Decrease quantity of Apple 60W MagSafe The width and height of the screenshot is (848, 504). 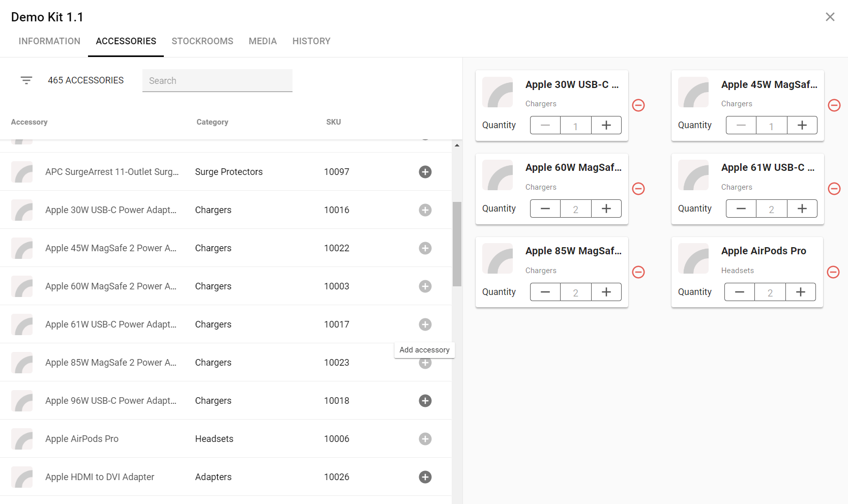(x=545, y=209)
